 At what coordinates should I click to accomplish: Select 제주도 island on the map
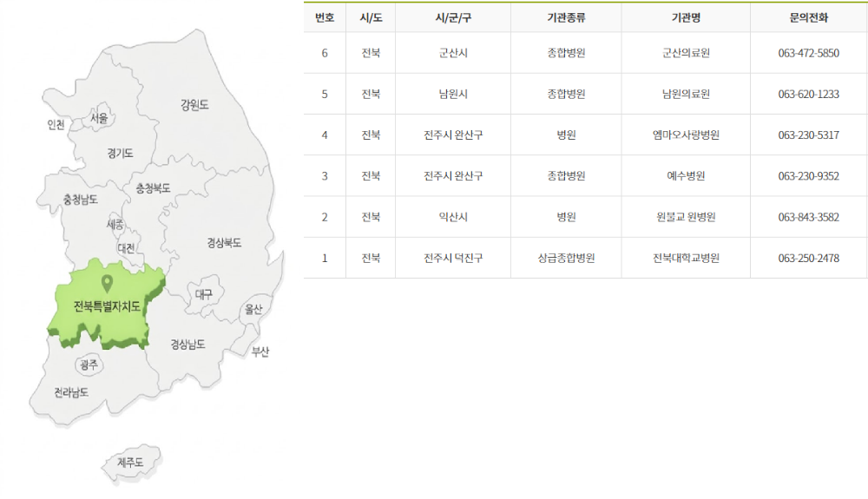click(x=131, y=463)
